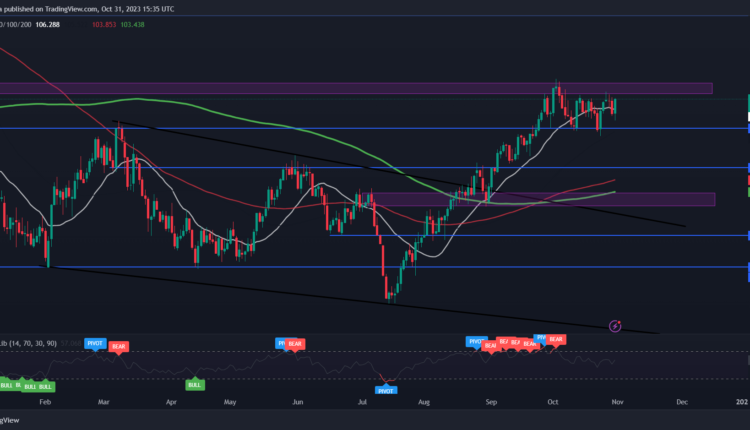Click the BEAR label above October
The image size is (750, 430).
coord(557,340)
